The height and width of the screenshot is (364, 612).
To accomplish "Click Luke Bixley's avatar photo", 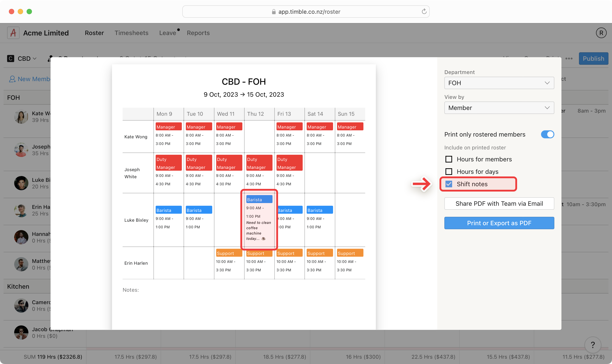I will [21, 183].
